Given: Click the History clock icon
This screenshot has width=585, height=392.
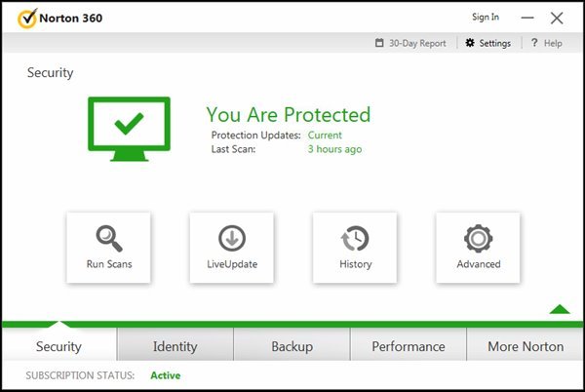Looking at the screenshot, I should (355, 237).
